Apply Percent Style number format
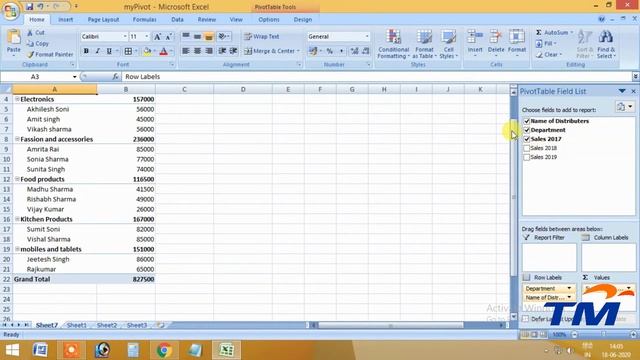The width and height of the screenshot is (640, 360). (x=329, y=51)
